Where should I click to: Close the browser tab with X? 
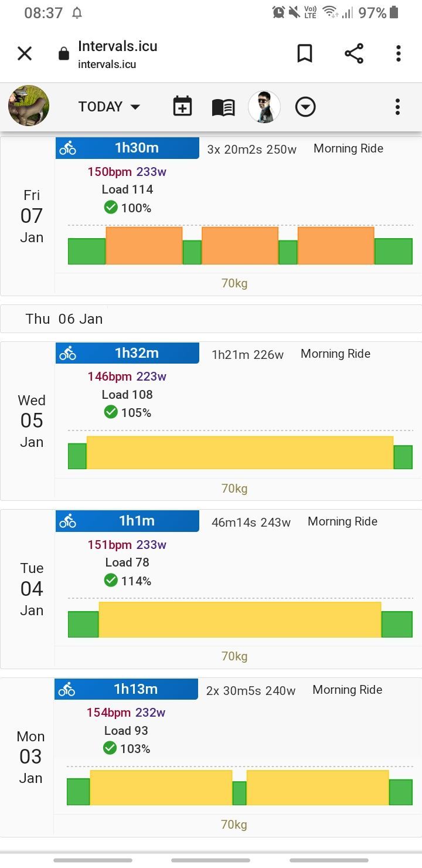25,53
